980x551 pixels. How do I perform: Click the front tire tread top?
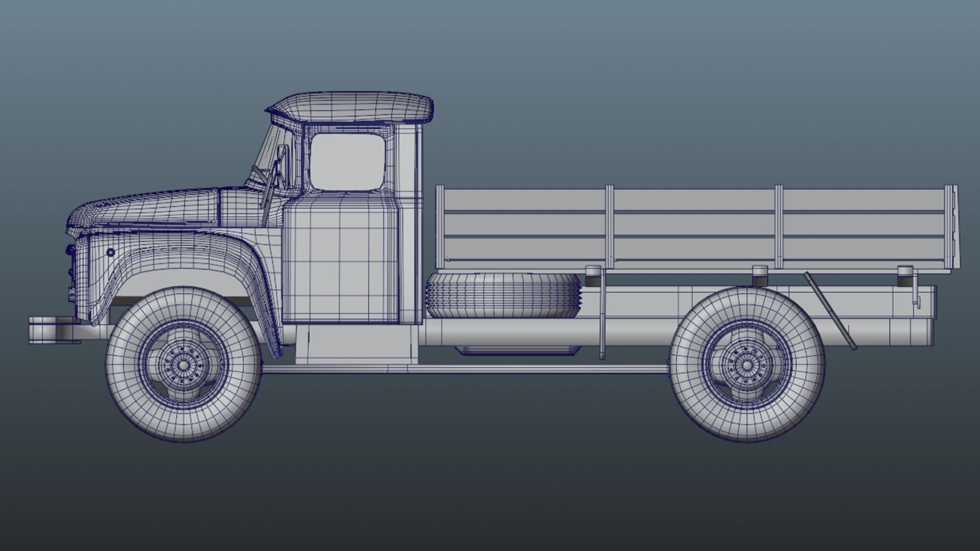(x=183, y=295)
